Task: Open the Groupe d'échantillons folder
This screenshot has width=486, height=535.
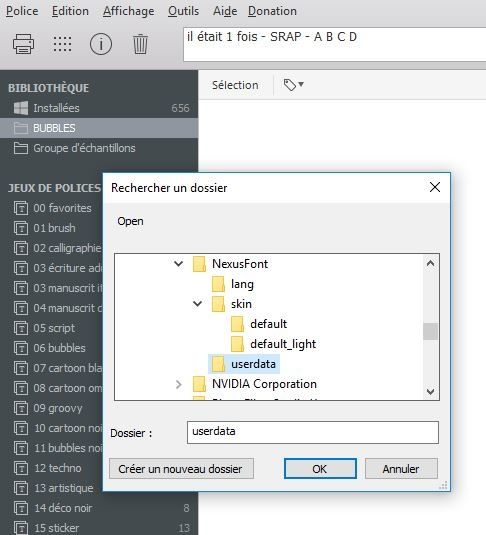Action: 99,148
